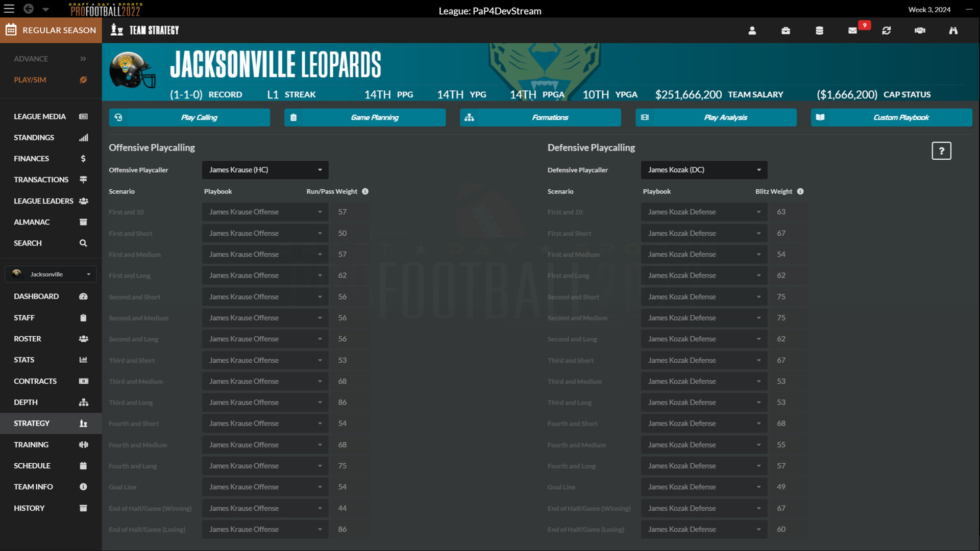
Task: Open the hamburger menu top left
Action: coord(9,9)
